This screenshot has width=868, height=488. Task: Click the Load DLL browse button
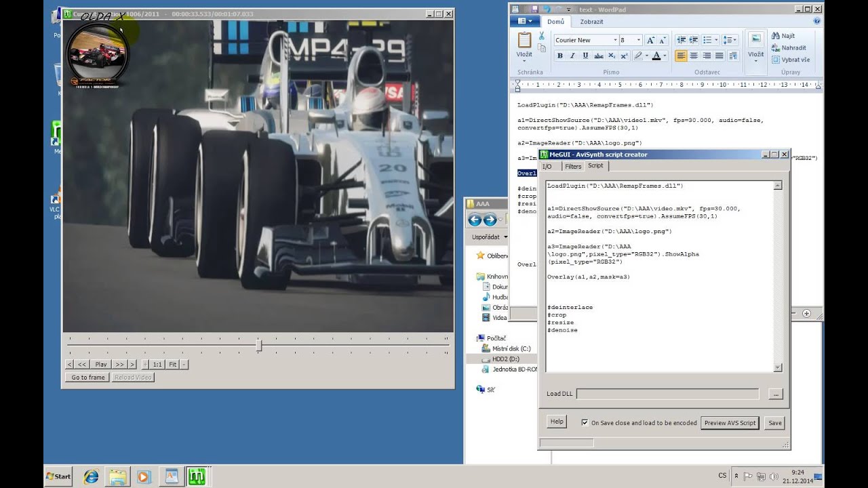click(776, 394)
